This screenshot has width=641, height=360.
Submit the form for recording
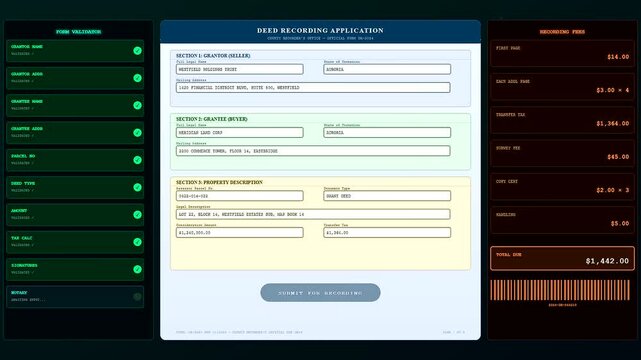(x=320, y=293)
